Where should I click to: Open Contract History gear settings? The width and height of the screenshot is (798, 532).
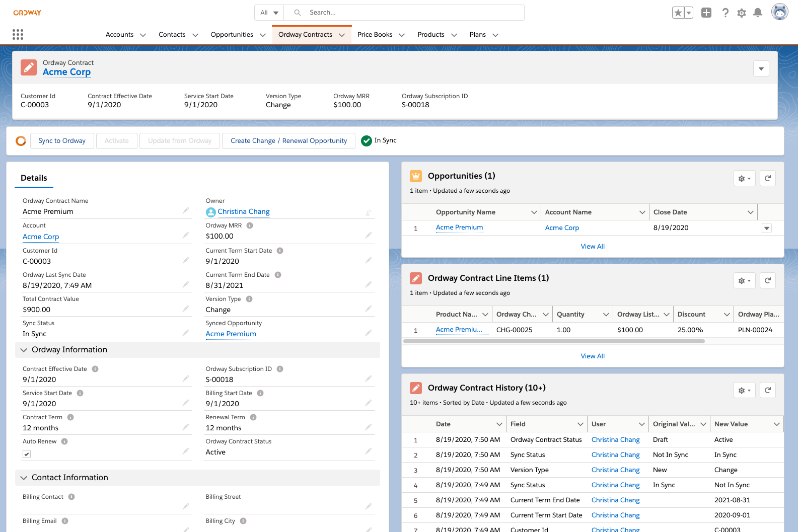point(744,390)
